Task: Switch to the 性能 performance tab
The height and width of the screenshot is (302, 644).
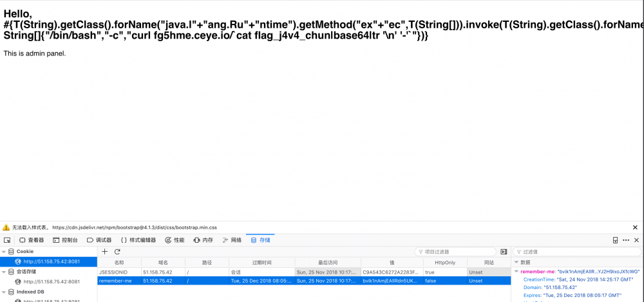Action: [x=175, y=240]
